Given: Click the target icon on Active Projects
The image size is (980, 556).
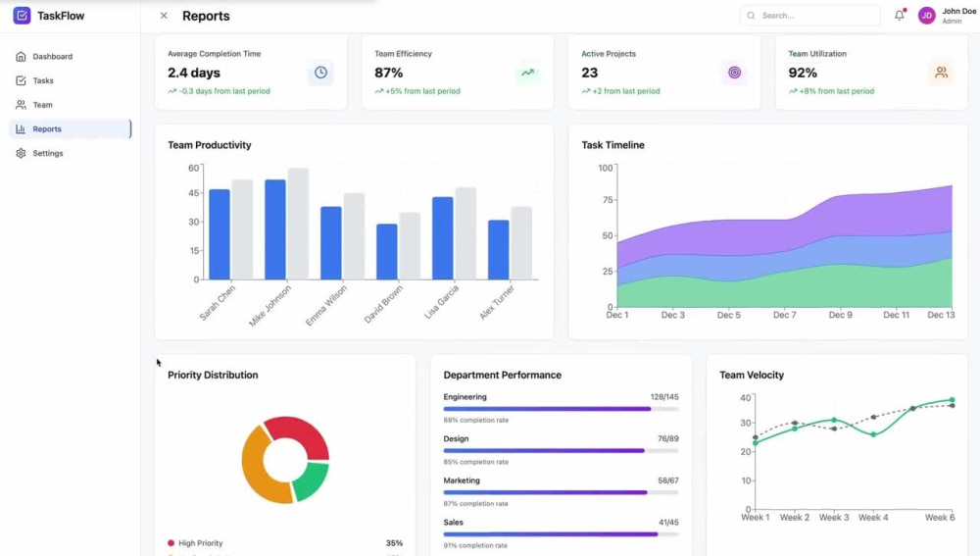Looking at the screenshot, I should 734,73.
